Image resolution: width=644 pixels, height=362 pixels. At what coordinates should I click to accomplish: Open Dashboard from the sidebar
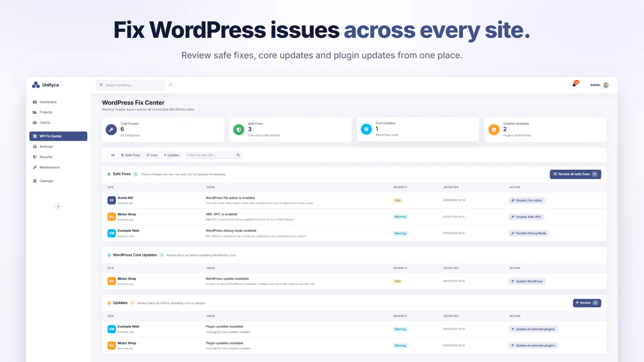(58, 102)
